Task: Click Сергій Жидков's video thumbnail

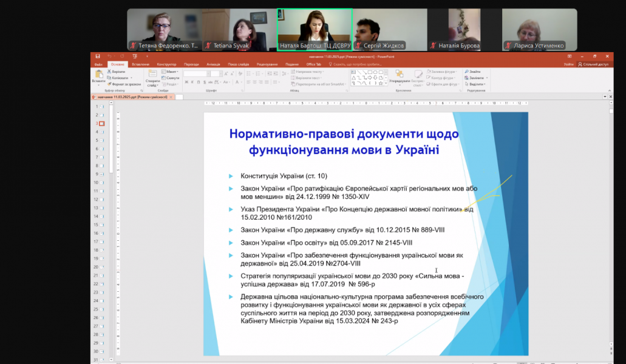Action: tap(389, 30)
